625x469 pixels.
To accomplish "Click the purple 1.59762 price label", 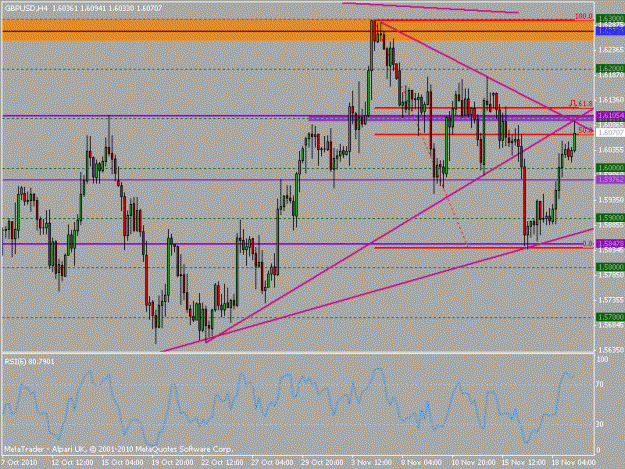I will [611, 180].
